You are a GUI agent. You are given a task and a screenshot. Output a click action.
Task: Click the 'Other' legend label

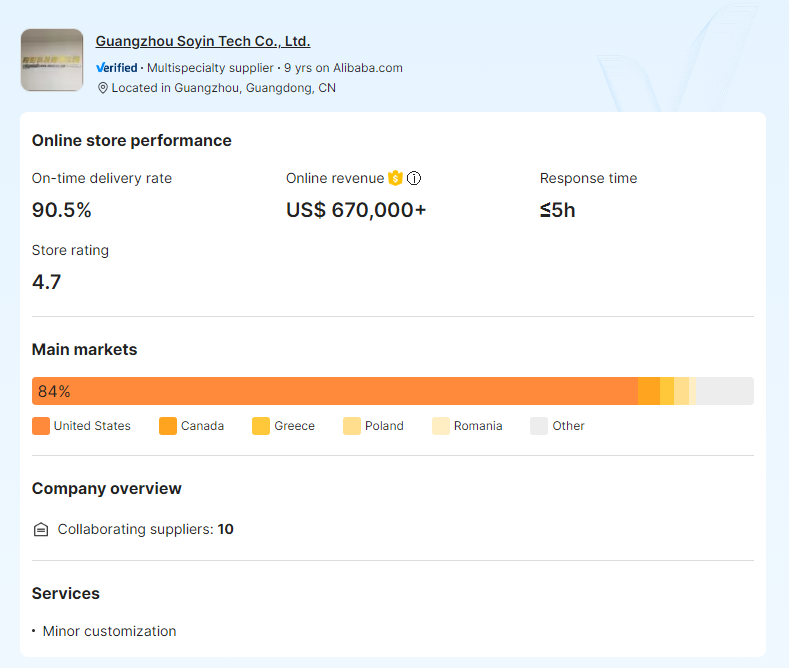pyautogui.click(x=569, y=426)
